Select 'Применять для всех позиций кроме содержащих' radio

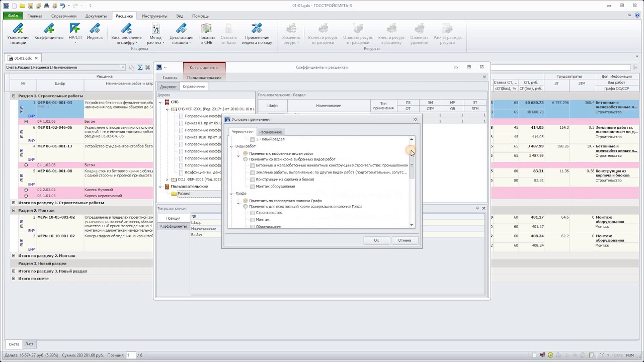click(x=246, y=207)
